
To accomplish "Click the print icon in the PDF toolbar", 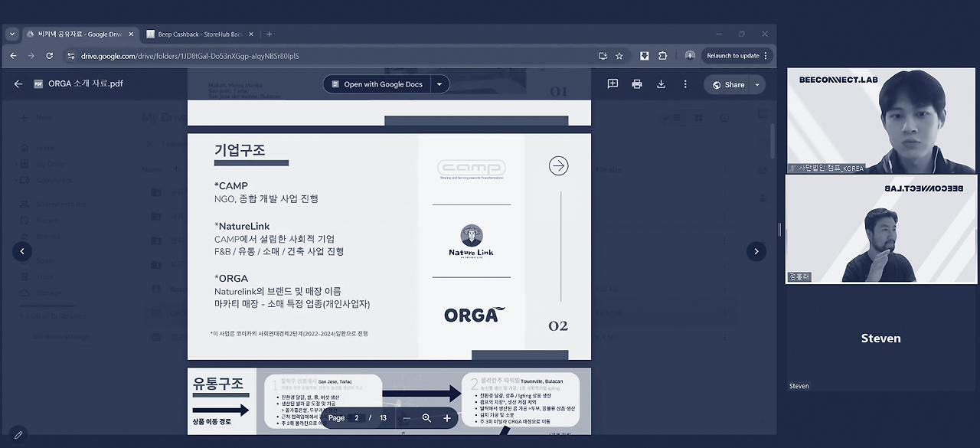I will click(636, 84).
